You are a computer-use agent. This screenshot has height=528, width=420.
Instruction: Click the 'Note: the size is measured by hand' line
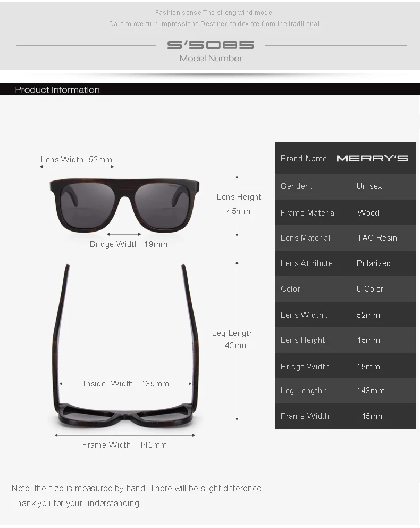(138, 488)
